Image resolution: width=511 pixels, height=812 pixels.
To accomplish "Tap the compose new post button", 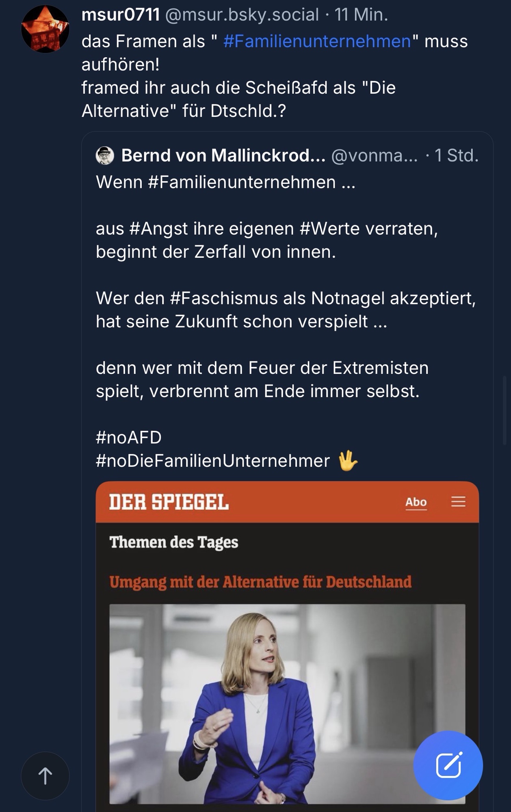I will (x=448, y=765).
